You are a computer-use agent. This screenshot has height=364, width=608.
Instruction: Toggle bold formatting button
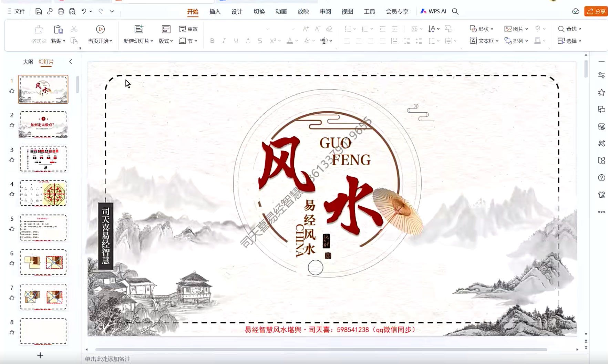(212, 41)
